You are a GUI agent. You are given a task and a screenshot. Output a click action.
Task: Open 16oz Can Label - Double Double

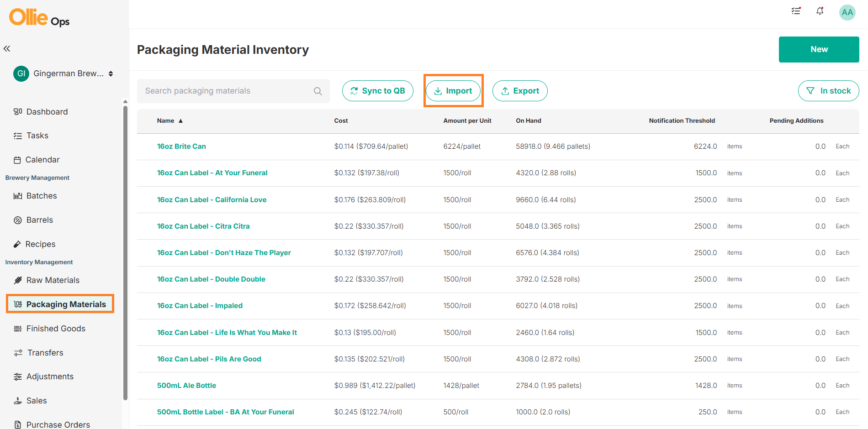coord(211,279)
